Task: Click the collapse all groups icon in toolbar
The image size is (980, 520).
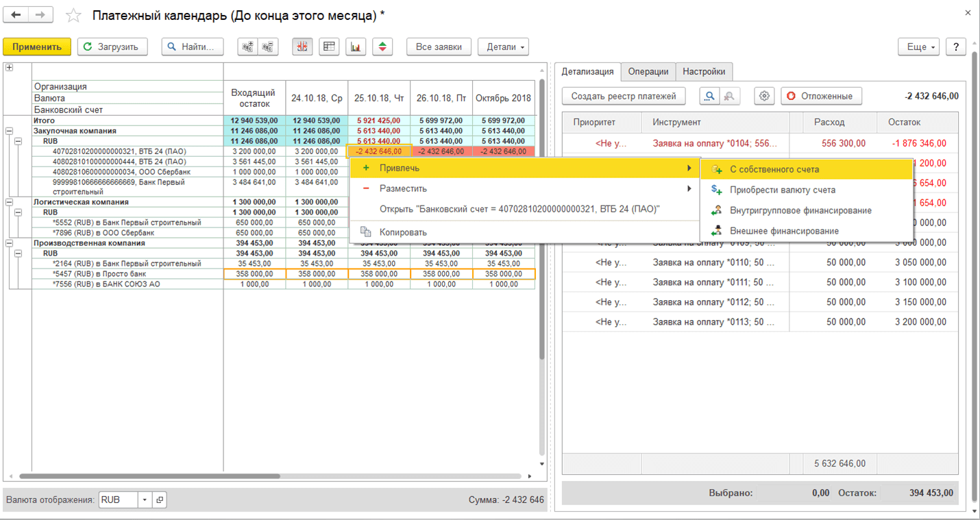Action: [x=268, y=47]
